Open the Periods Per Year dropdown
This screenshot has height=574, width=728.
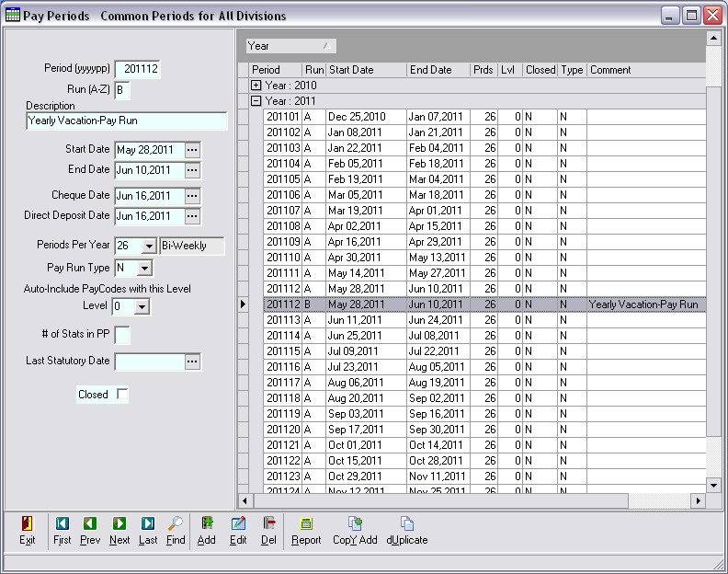pyautogui.click(x=150, y=246)
